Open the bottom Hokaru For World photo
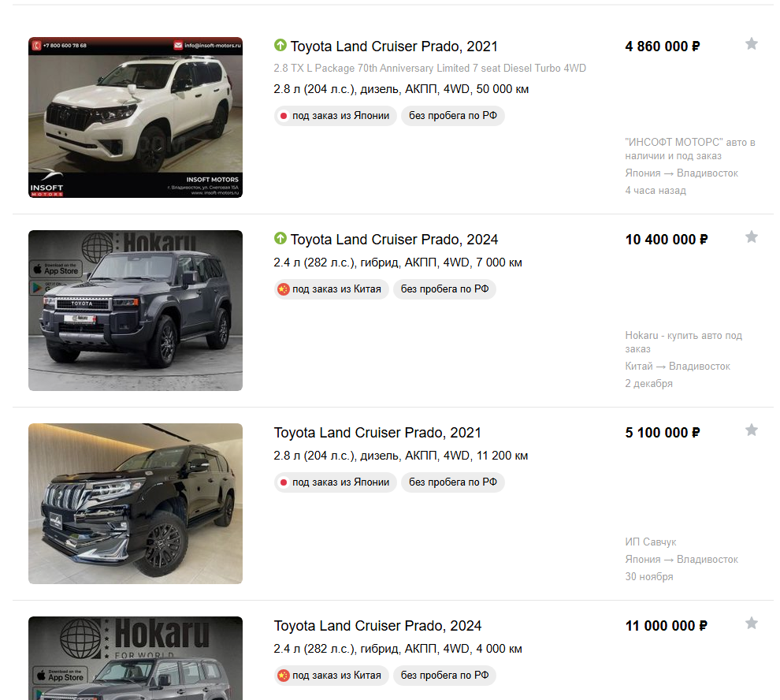780x700 pixels. [x=136, y=658]
